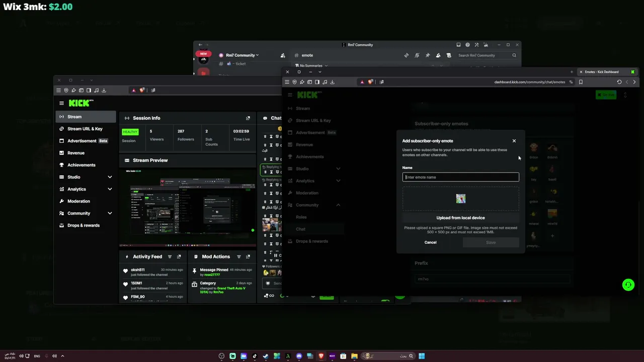The height and width of the screenshot is (362, 644).
Task: Bookmark the Kick emotes page
Action: [x=581, y=82]
